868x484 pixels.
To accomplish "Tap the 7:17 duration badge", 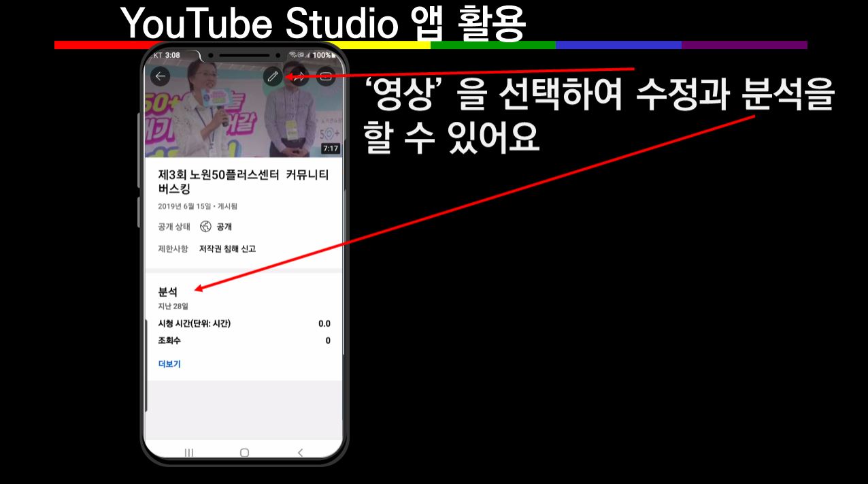I will tap(331, 148).
